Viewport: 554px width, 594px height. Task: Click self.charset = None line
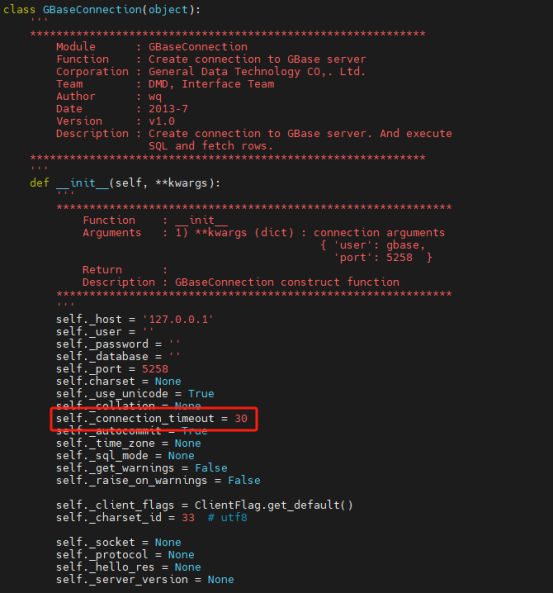pos(119,381)
